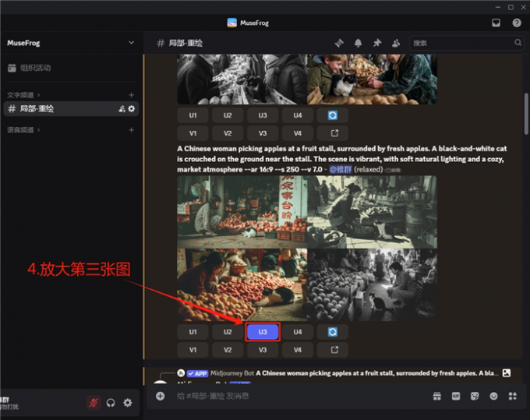The height and width of the screenshot is (420, 530).
Task: Click V4 in the upper button row
Action: pos(298,133)
